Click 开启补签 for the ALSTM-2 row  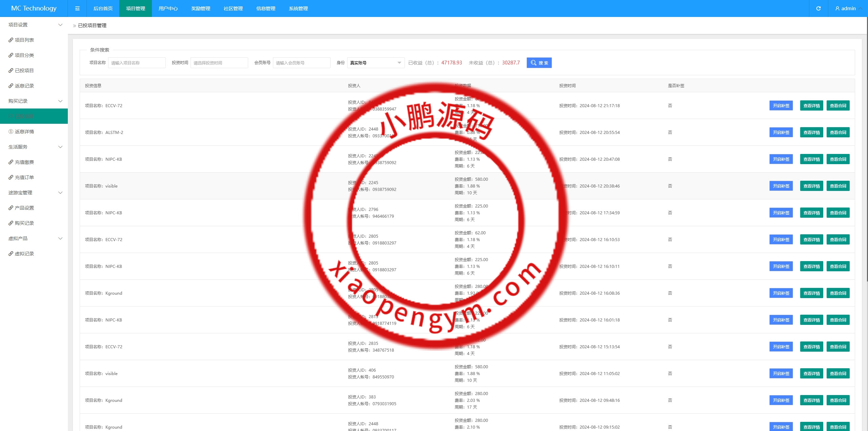tap(781, 133)
